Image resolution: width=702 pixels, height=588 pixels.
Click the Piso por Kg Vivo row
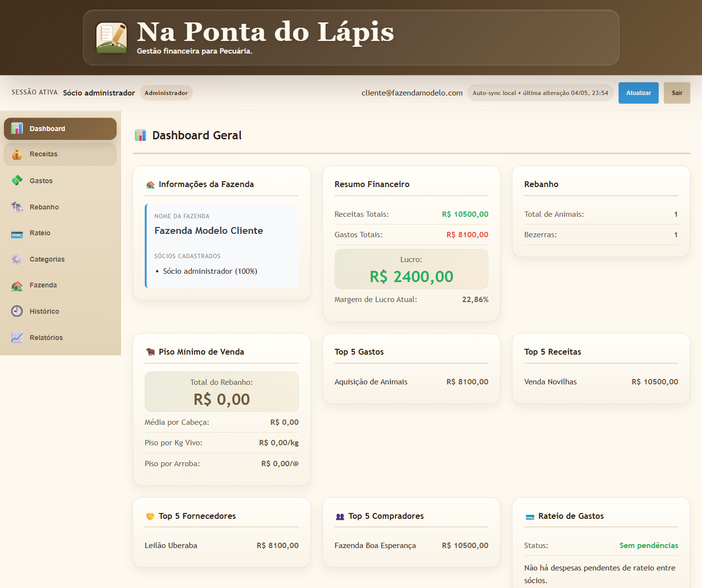222,443
